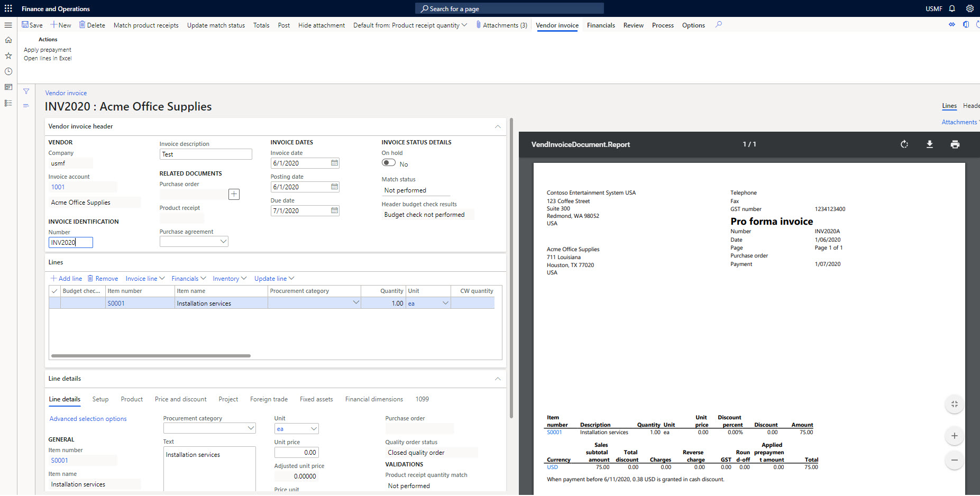Open Workspaces icon in sidebar
This screenshot has width=980, height=496.
[x=8, y=87]
